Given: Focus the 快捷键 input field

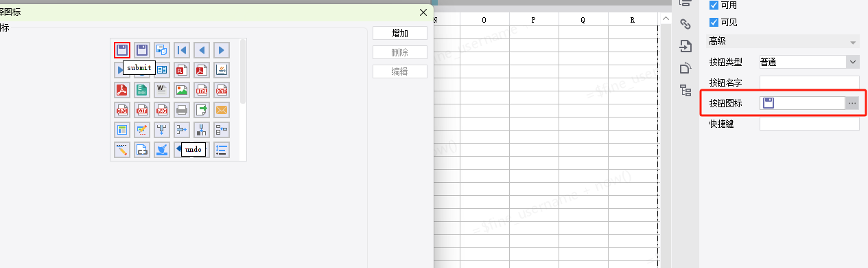Looking at the screenshot, I should point(809,124).
